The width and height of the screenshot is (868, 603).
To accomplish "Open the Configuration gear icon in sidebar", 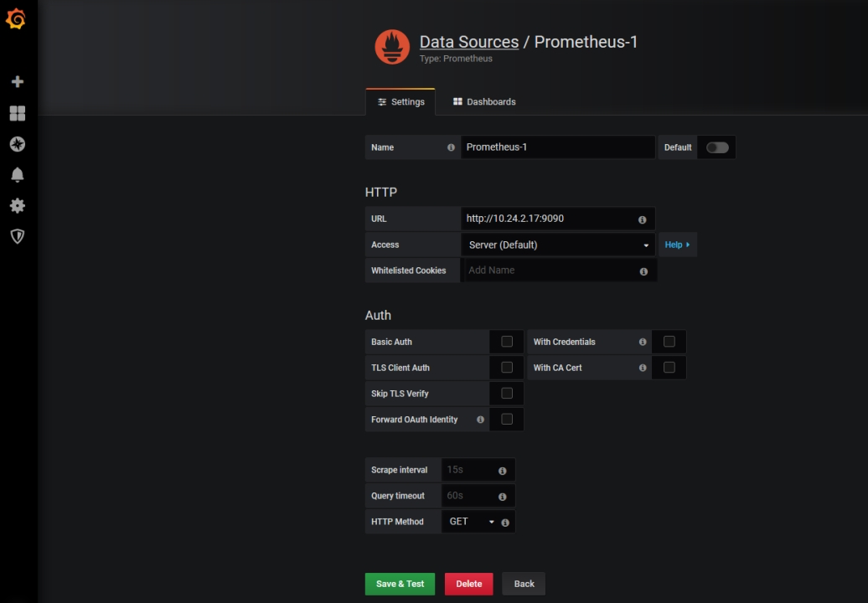I will pos(17,206).
